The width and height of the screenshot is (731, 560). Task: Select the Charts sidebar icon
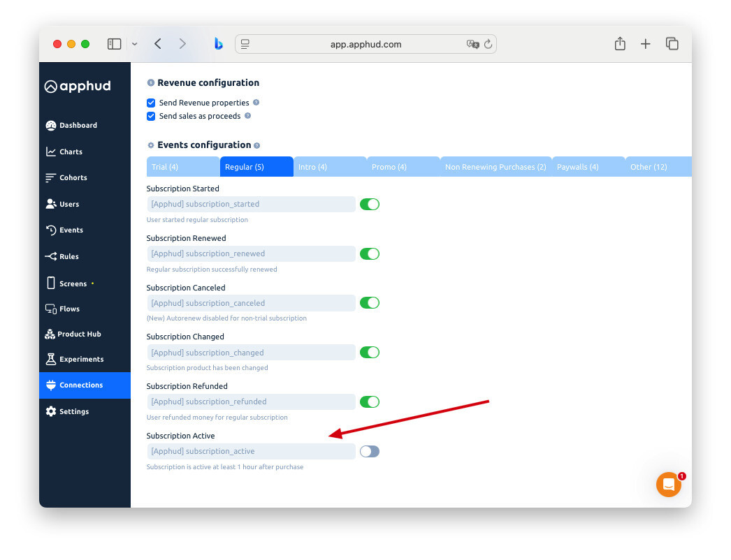pos(52,152)
